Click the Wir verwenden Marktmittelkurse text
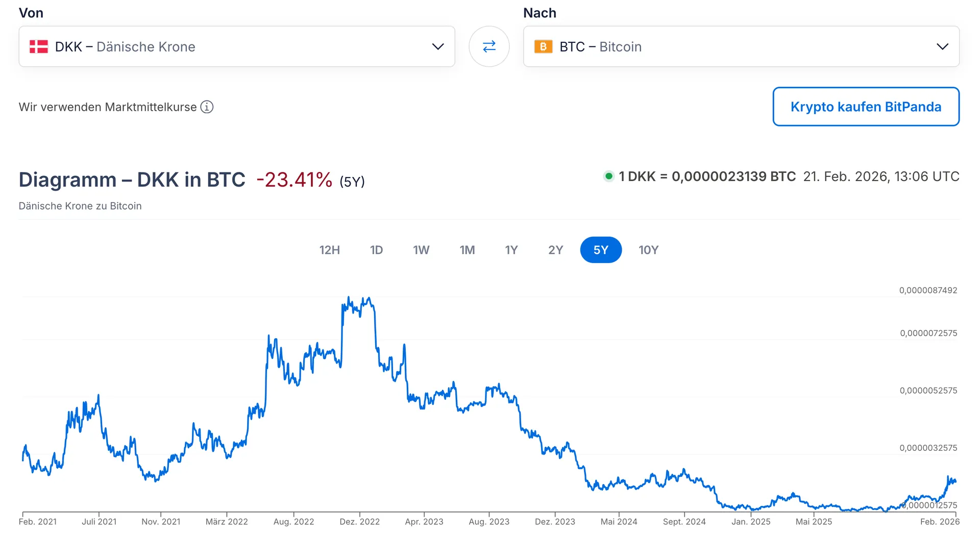 click(108, 107)
